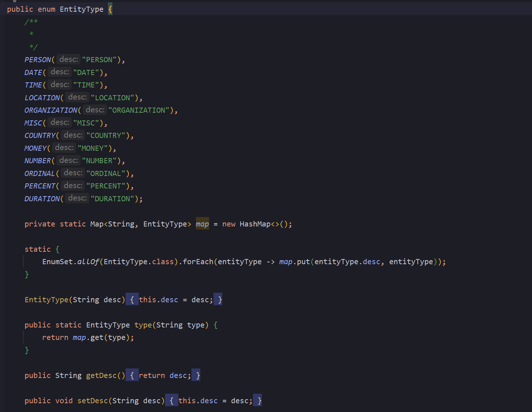Click EnumSet in the static block

pos(57,262)
